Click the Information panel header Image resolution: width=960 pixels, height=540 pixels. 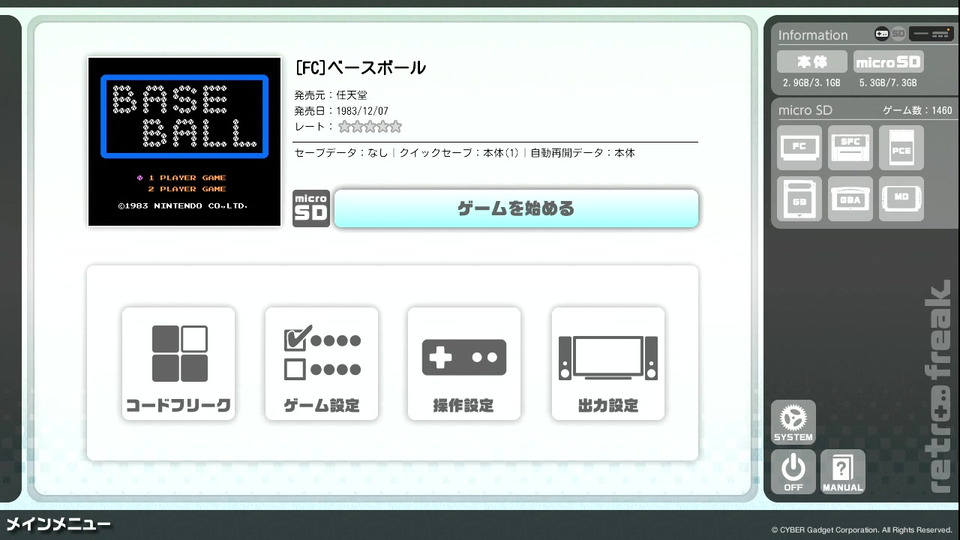click(x=813, y=35)
